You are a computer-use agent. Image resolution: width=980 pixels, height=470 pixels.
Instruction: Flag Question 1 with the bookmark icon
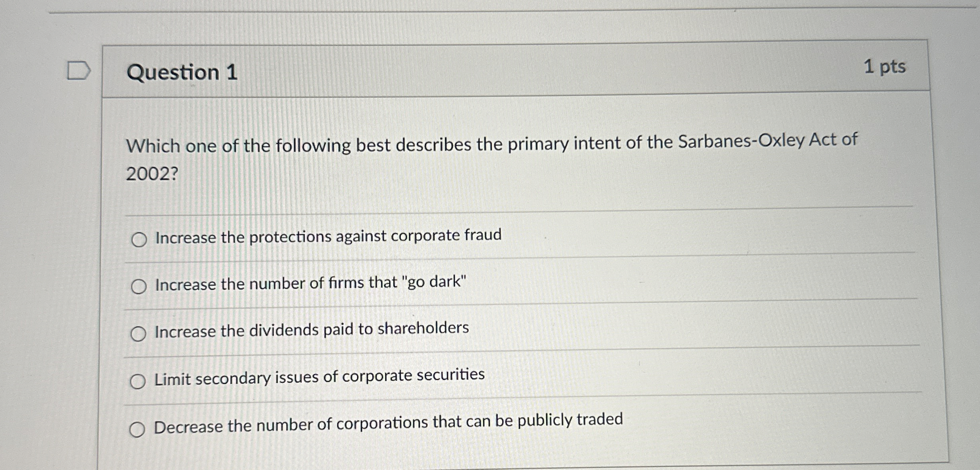point(78,71)
